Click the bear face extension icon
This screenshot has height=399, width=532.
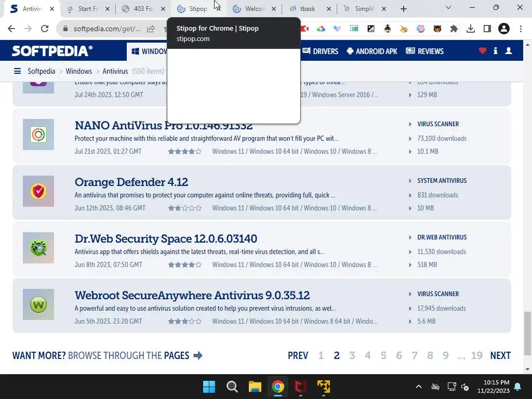pos(437,29)
